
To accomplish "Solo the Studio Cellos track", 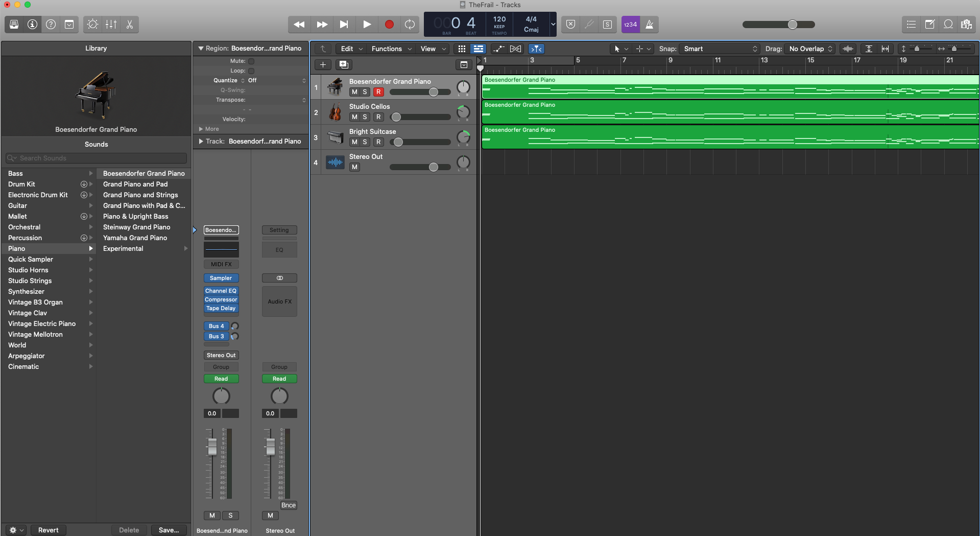I will pos(365,117).
